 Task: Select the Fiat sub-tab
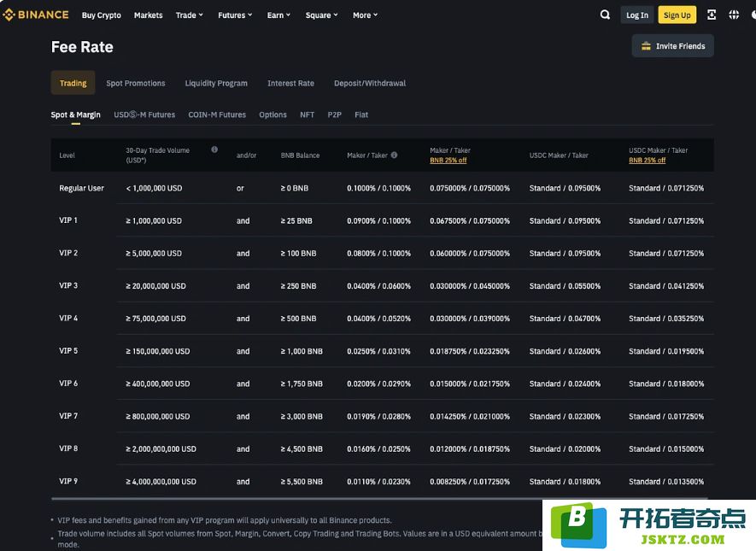(361, 114)
